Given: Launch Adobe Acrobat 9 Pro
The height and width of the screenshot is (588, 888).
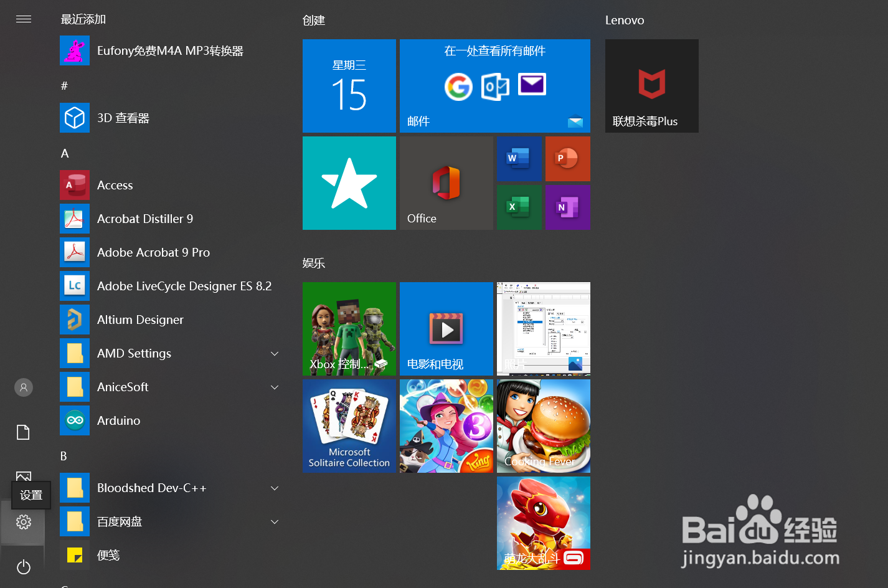Looking at the screenshot, I should click(x=153, y=252).
